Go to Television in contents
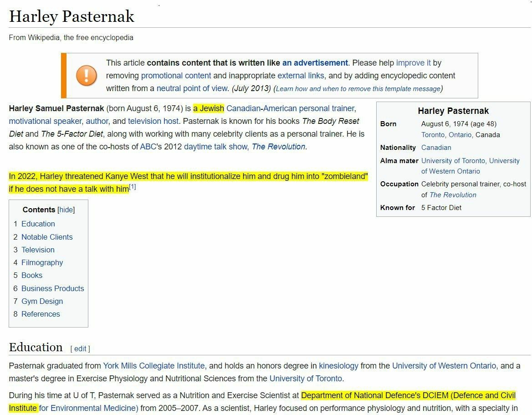 point(38,250)
